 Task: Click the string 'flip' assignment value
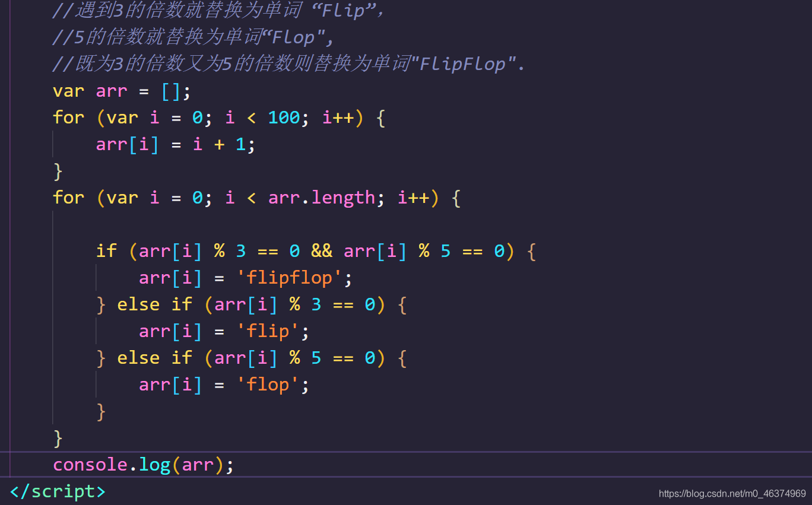coord(268,331)
